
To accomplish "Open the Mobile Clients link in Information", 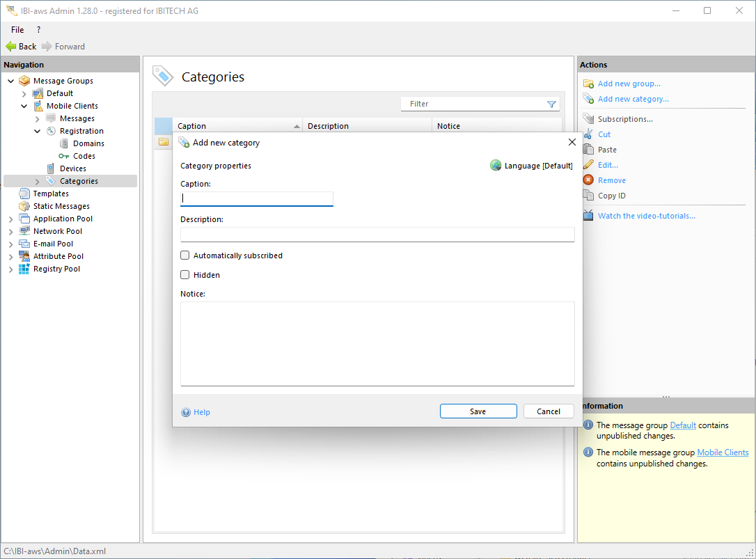I will pos(723,452).
